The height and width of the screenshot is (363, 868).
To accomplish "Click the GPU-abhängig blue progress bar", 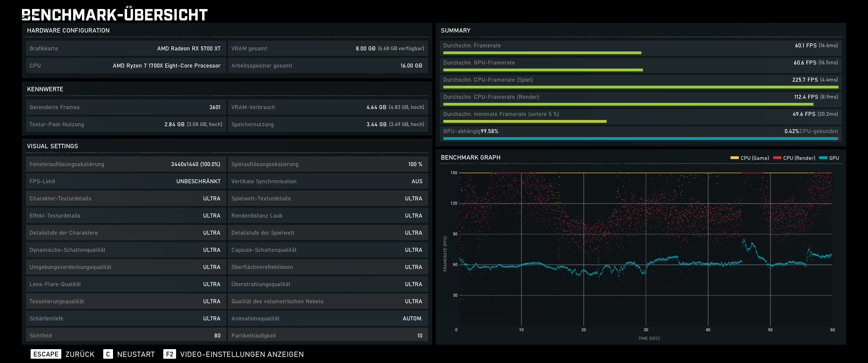I will 640,138.
